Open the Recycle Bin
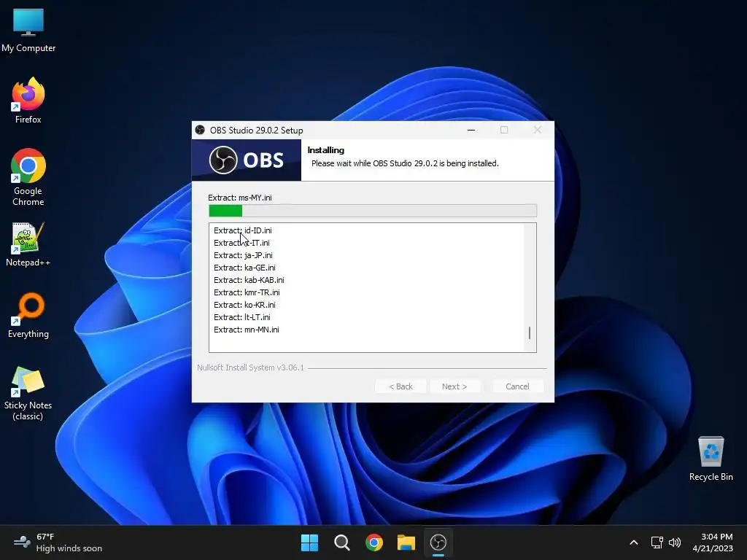Viewport: 747px width, 560px height. click(711, 458)
